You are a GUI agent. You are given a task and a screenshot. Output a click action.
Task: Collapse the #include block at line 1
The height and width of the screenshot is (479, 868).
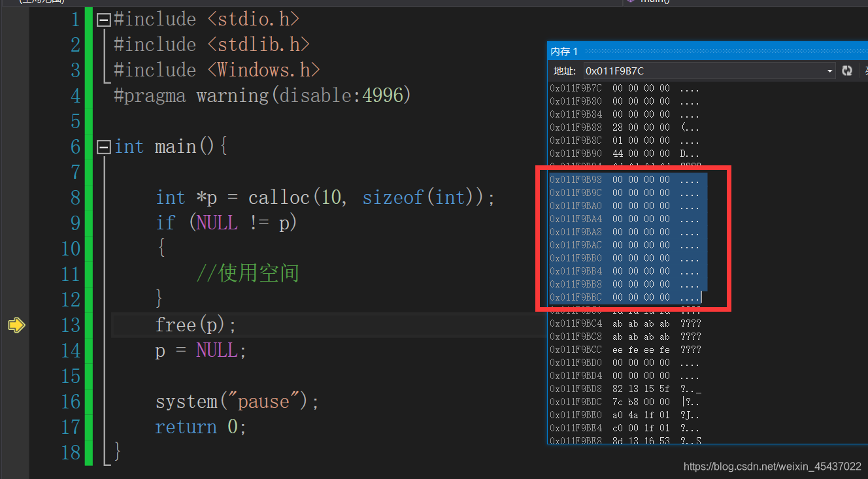(x=103, y=20)
